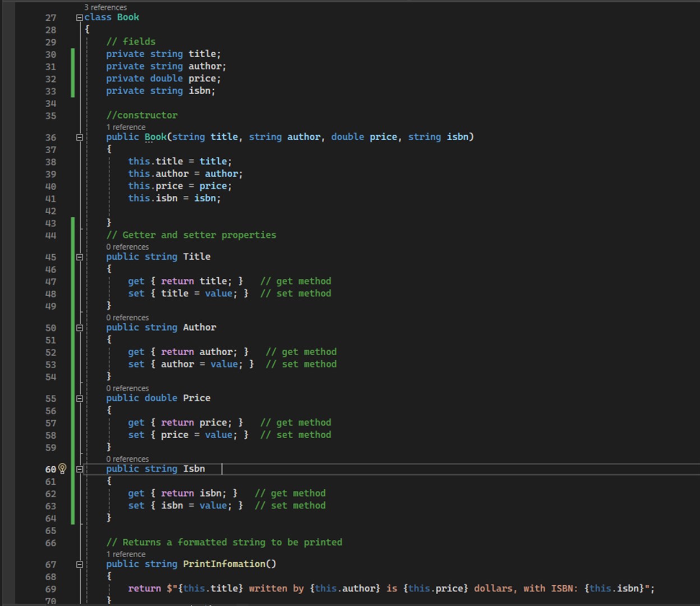Click the class name Book on line 27
Screen dimensions: 700x606
coord(128,17)
